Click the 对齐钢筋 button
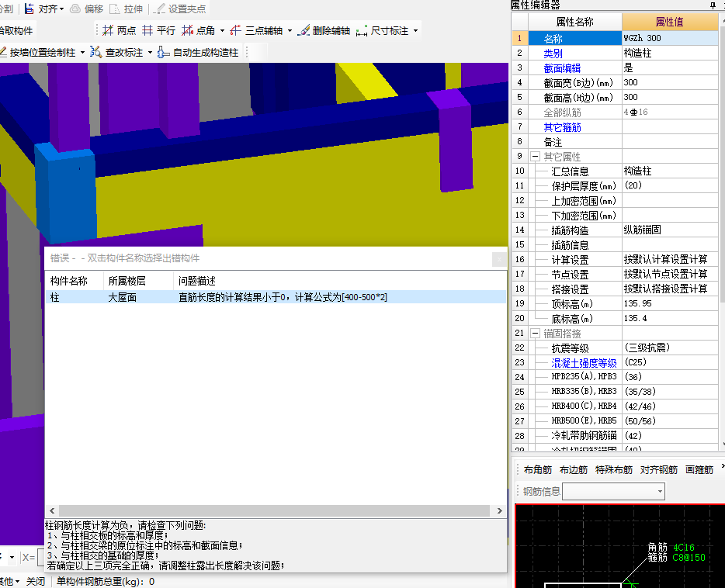The width and height of the screenshot is (725, 588). point(658,470)
